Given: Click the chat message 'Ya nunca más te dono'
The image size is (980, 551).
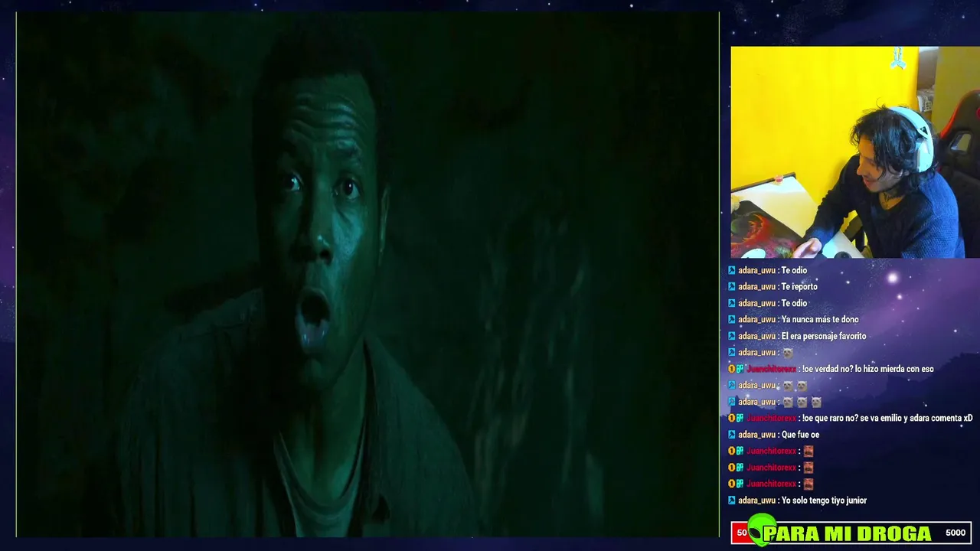Looking at the screenshot, I should pos(820,319).
